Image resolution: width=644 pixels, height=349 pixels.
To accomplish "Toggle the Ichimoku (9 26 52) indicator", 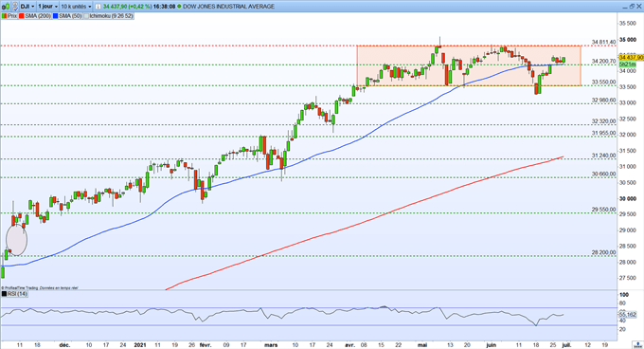I will 109,16.
